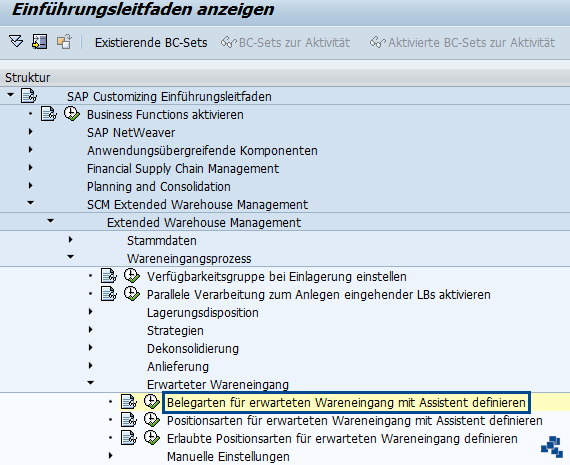This screenshot has height=465, width=570.
Task: Expand Planning and Consolidation node
Action: [31, 185]
